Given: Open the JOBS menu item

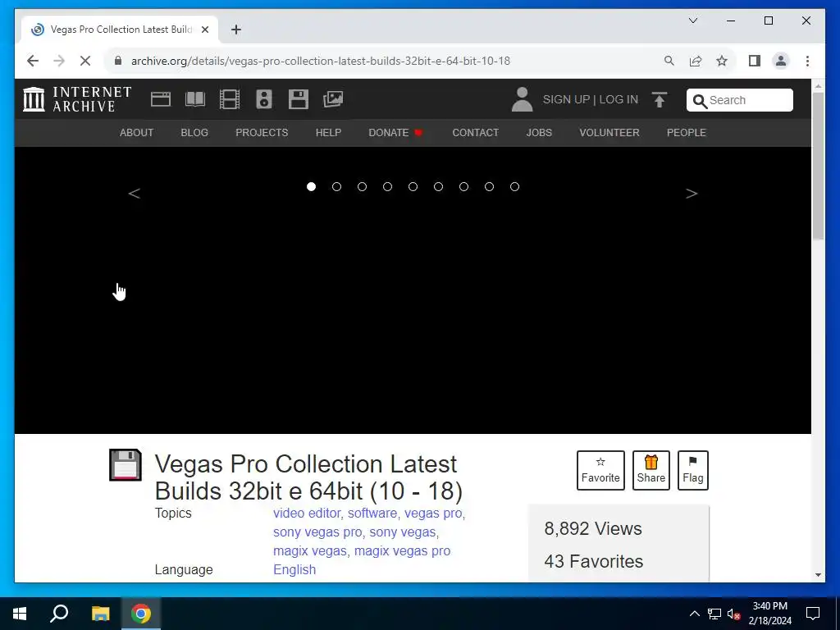Looking at the screenshot, I should (539, 132).
